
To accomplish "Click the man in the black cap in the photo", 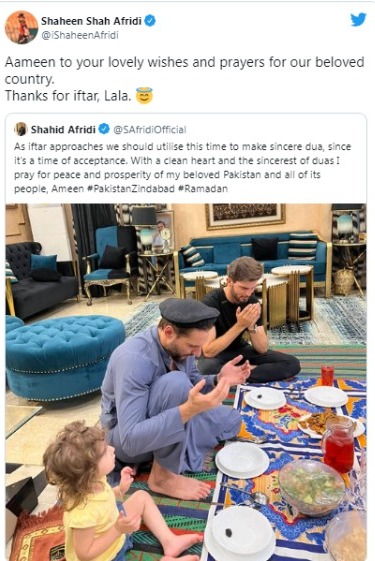I will 172,394.
